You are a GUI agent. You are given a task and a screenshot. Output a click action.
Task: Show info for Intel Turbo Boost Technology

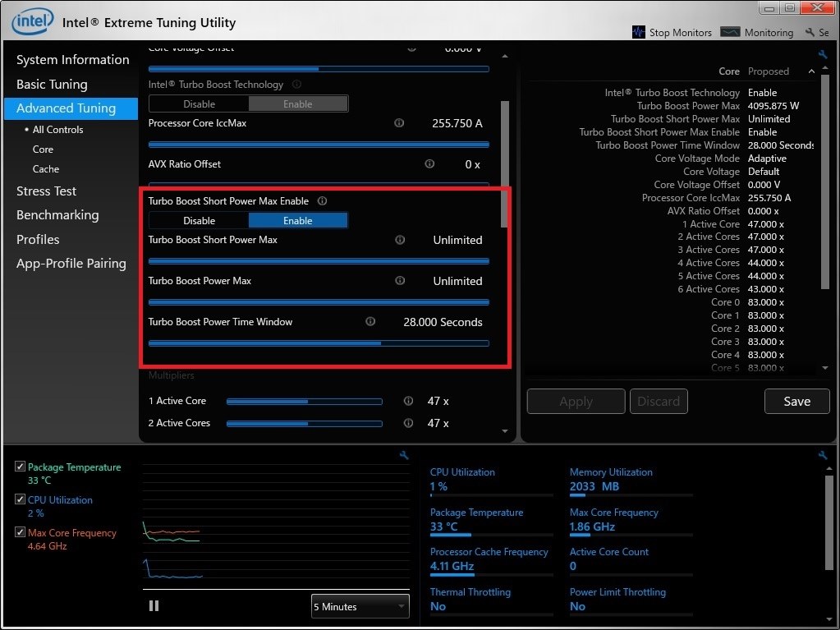(296, 84)
